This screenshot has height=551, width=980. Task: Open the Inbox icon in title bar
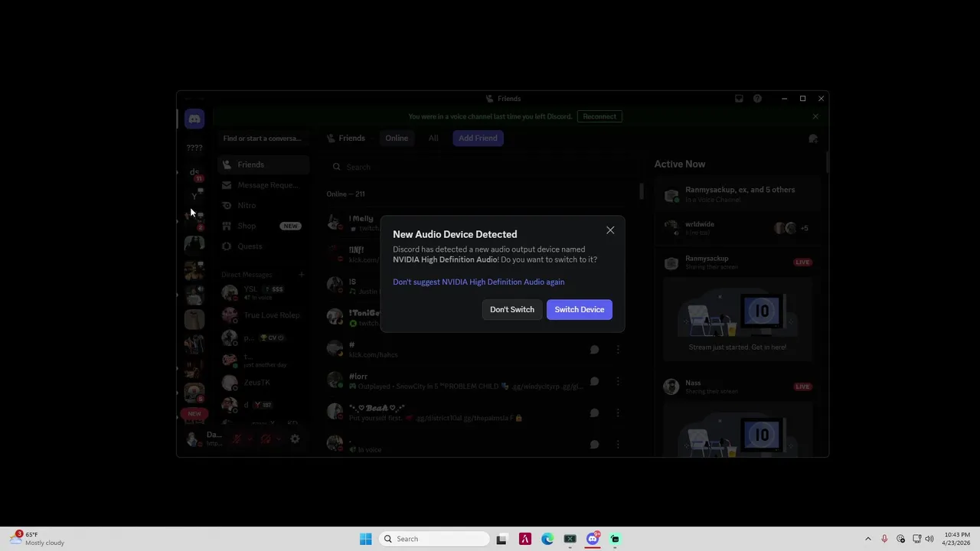pos(739,99)
